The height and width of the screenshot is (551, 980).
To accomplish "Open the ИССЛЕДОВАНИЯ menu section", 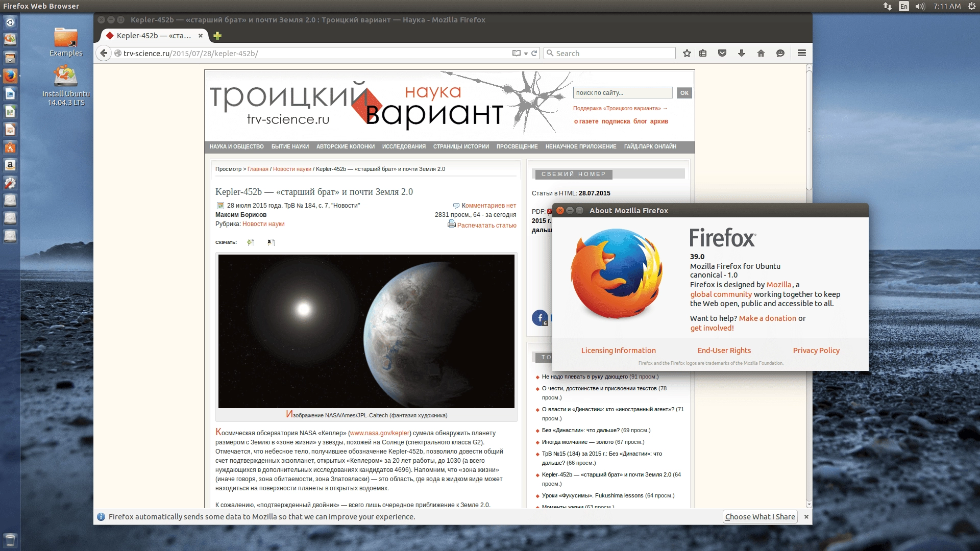I will (x=404, y=147).
